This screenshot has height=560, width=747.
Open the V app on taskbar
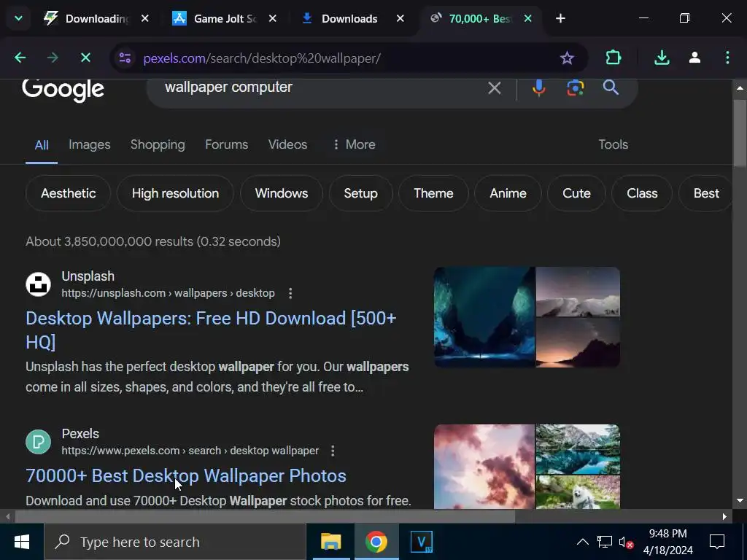[x=422, y=542]
